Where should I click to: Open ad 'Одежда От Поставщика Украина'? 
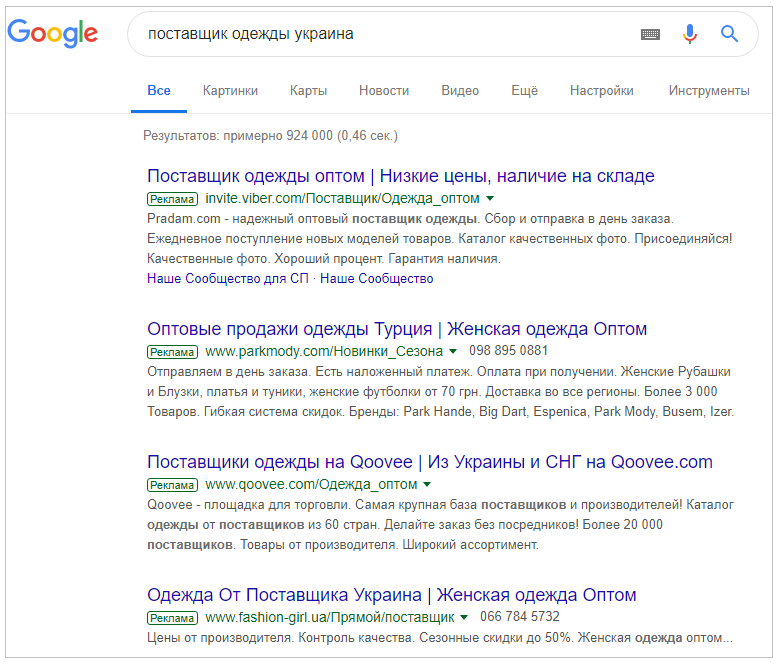click(391, 595)
